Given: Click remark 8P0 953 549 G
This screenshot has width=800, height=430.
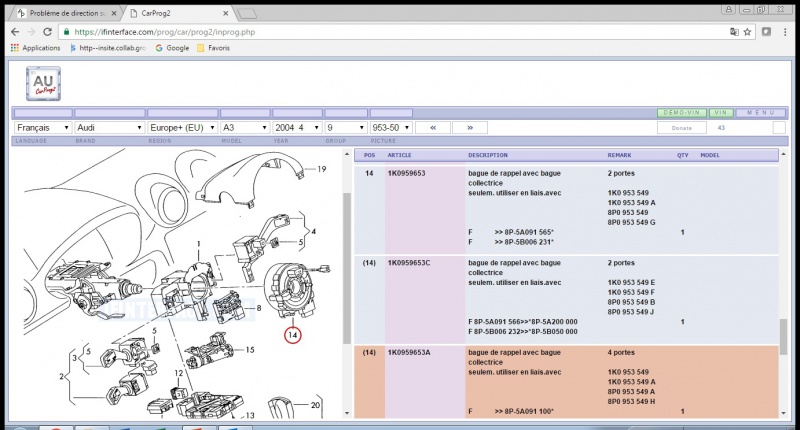Looking at the screenshot, I should click(632, 222).
